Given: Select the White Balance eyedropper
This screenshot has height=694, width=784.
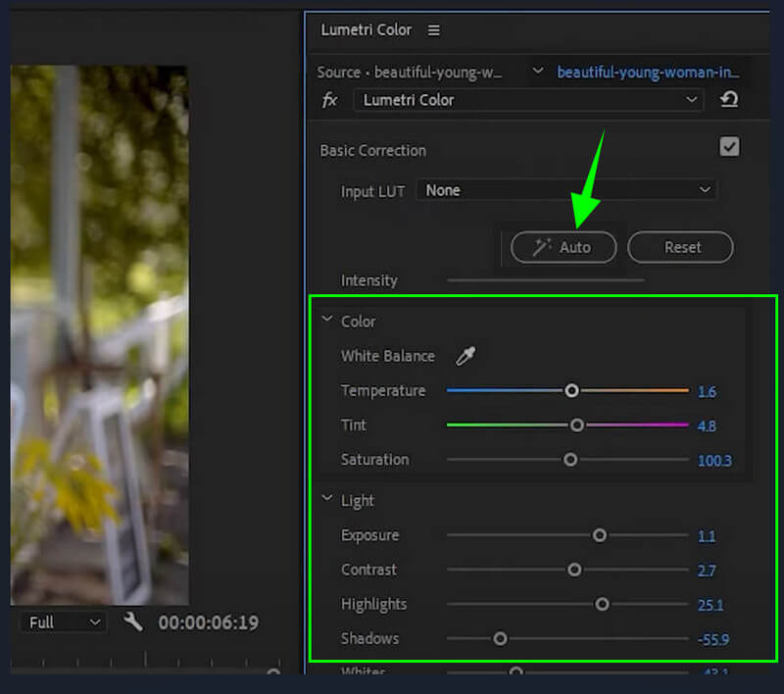Looking at the screenshot, I should click(465, 356).
